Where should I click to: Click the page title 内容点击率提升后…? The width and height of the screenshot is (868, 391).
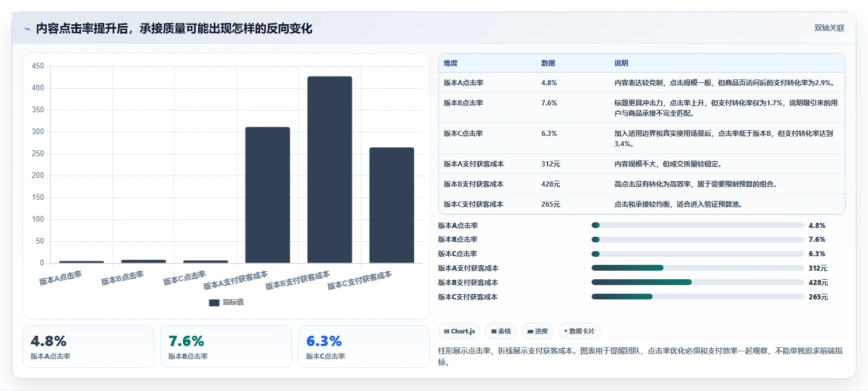(174, 29)
